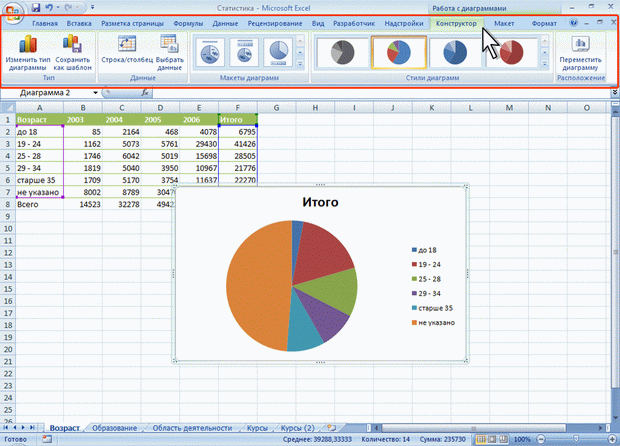Click Change Chart Type (Изменить тип диаграммы)
The width and height of the screenshot is (620, 446).
pyautogui.click(x=28, y=53)
